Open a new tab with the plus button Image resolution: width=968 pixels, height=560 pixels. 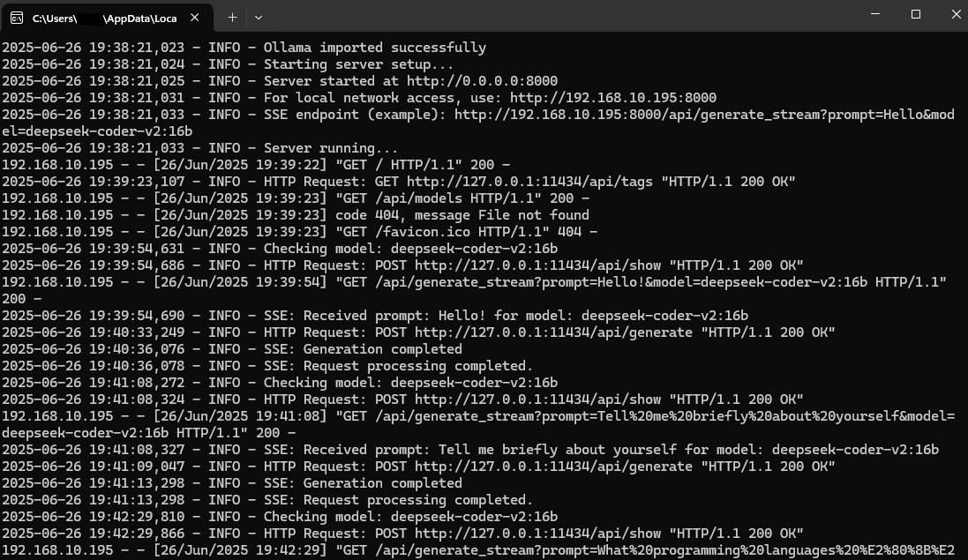click(232, 18)
